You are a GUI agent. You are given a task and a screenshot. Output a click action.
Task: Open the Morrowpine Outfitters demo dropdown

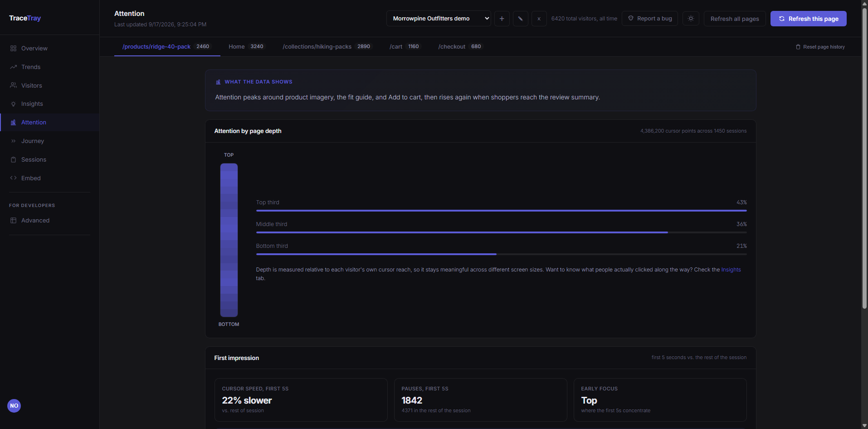(439, 19)
